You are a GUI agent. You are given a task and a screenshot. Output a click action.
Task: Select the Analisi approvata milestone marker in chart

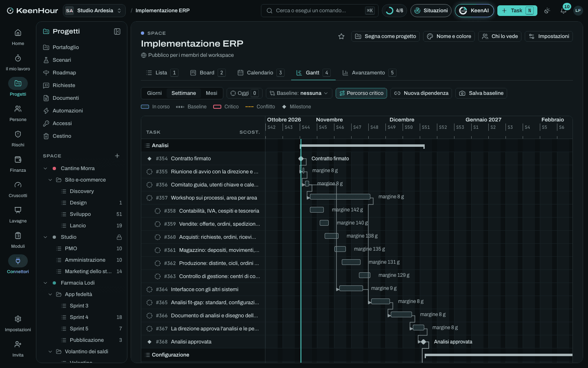point(423,342)
